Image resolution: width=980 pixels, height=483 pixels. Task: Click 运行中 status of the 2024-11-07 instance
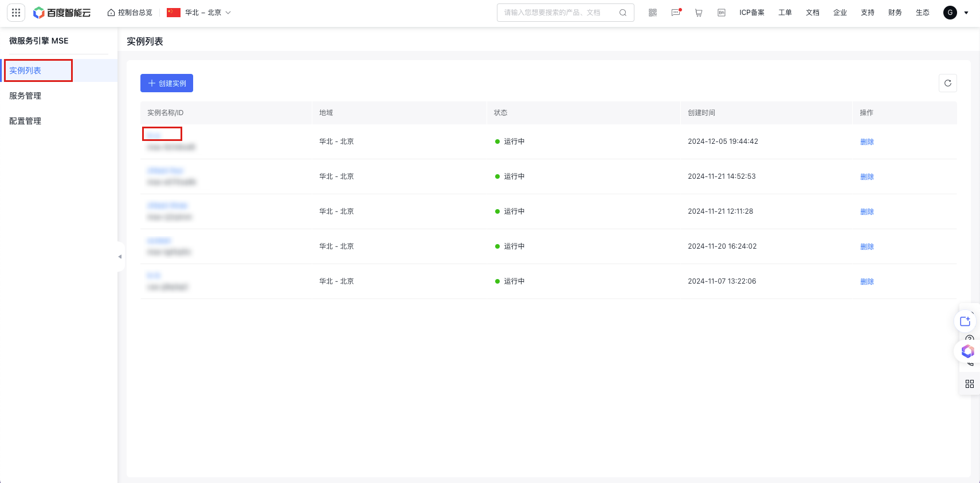point(510,281)
